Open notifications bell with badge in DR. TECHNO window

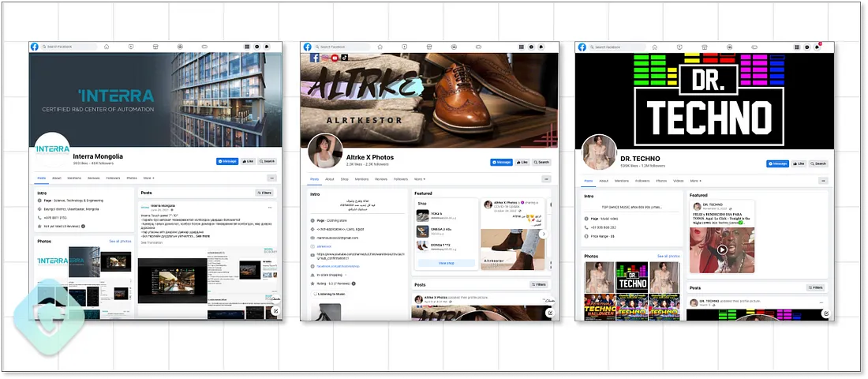click(817, 47)
